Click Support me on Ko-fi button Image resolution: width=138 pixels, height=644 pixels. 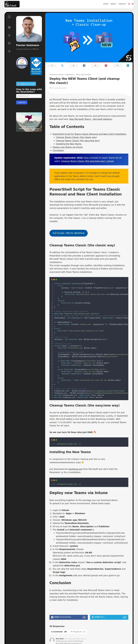[26, 84]
